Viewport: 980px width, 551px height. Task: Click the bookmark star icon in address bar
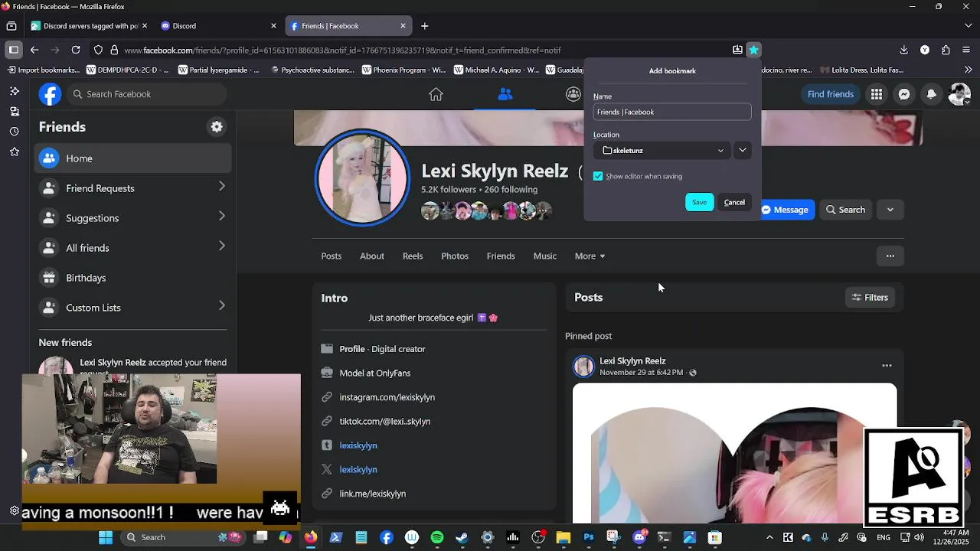753,50
